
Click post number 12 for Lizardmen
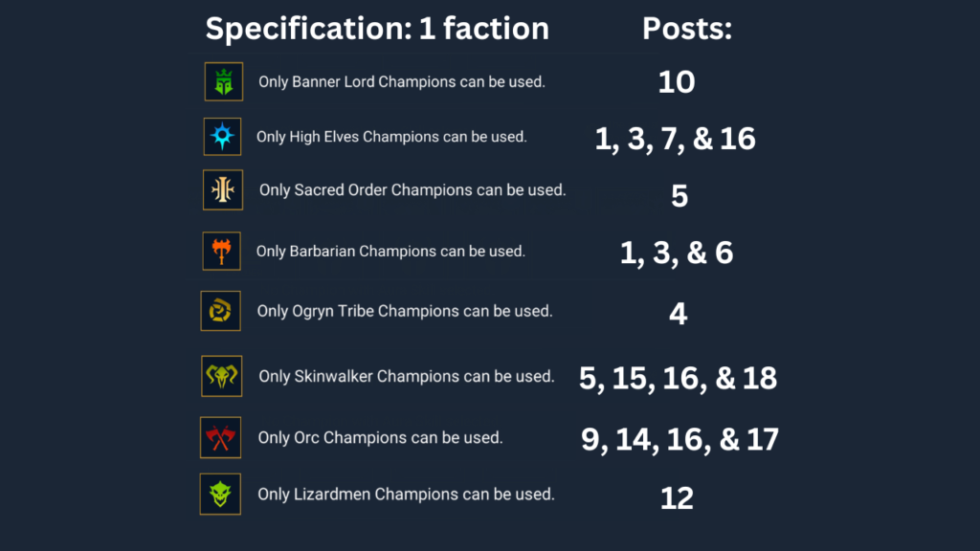677,497
